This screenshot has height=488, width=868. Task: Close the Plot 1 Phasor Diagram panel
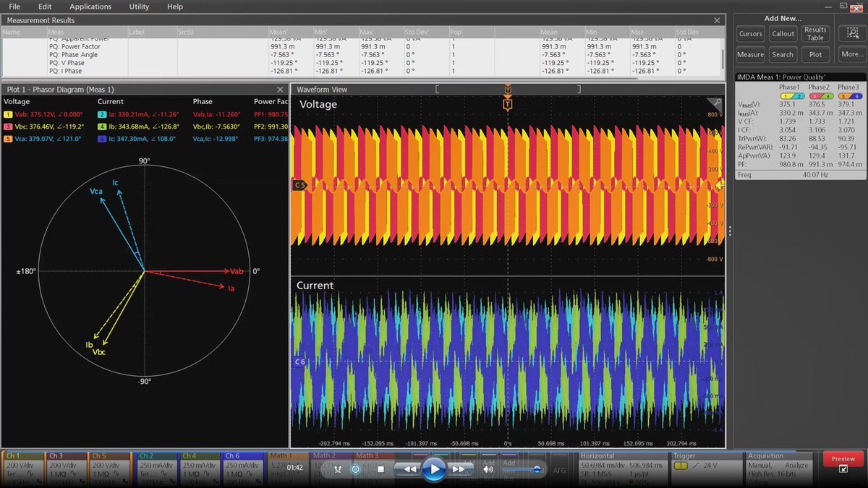point(281,89)
